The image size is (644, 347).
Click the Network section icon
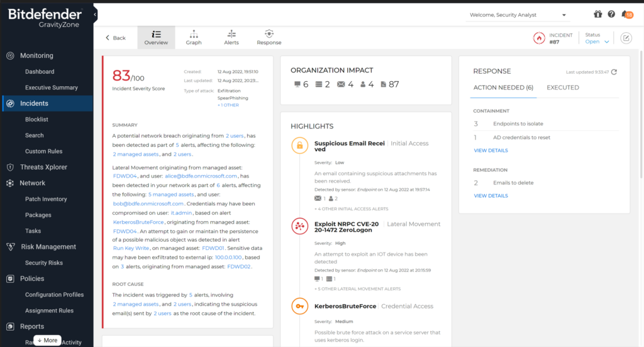(x=10, y=183)
